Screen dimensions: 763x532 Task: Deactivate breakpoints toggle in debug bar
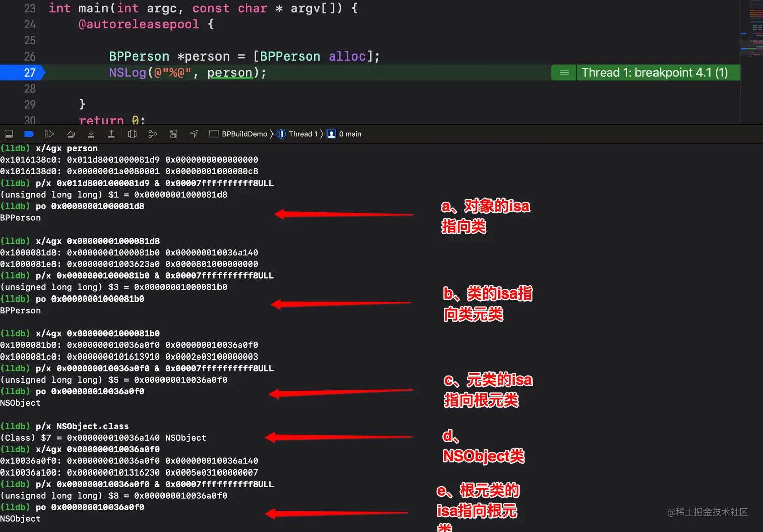pos(29,134)
